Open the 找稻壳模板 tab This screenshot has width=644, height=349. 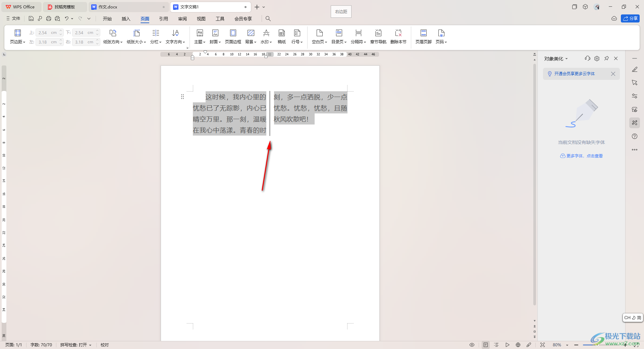pos(65,7)
